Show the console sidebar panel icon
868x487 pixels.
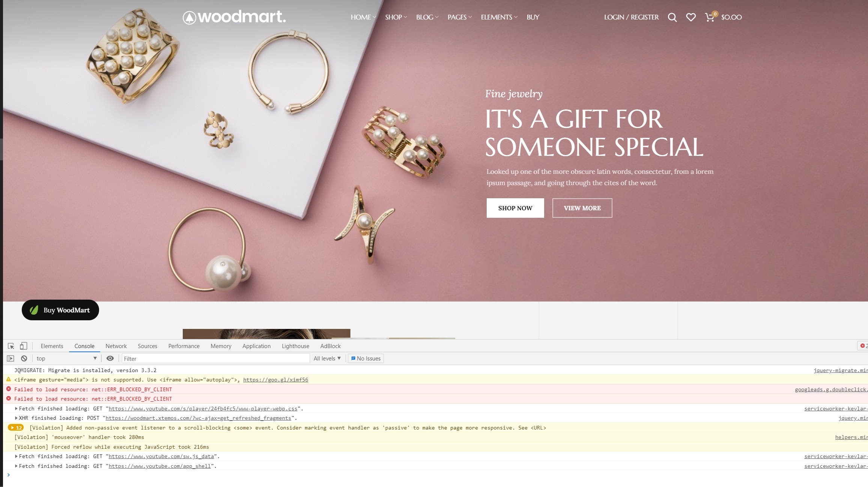point(11,359)
